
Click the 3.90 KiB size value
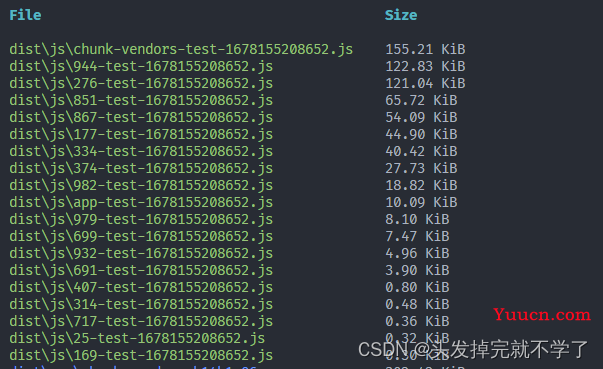click(x=417, y=271)
